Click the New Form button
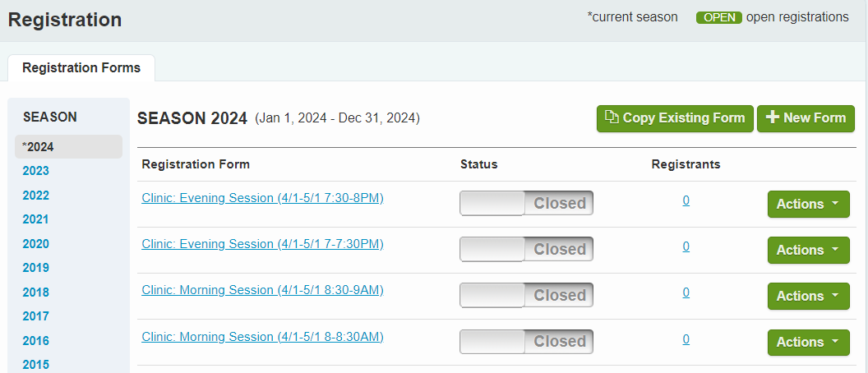This screenshot has height=373, width=868. 806,118
